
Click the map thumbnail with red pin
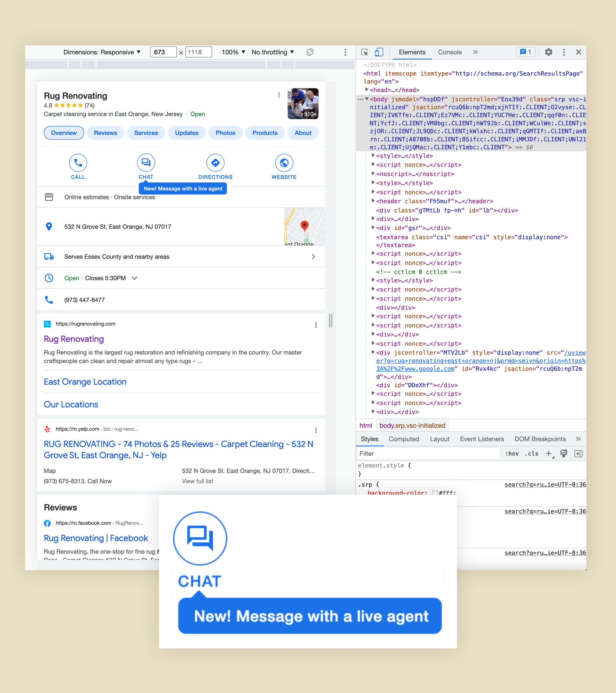pos(305,226)
